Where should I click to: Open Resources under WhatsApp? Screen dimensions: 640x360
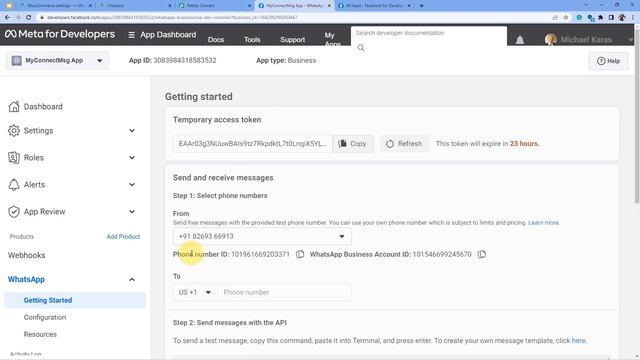40,334
